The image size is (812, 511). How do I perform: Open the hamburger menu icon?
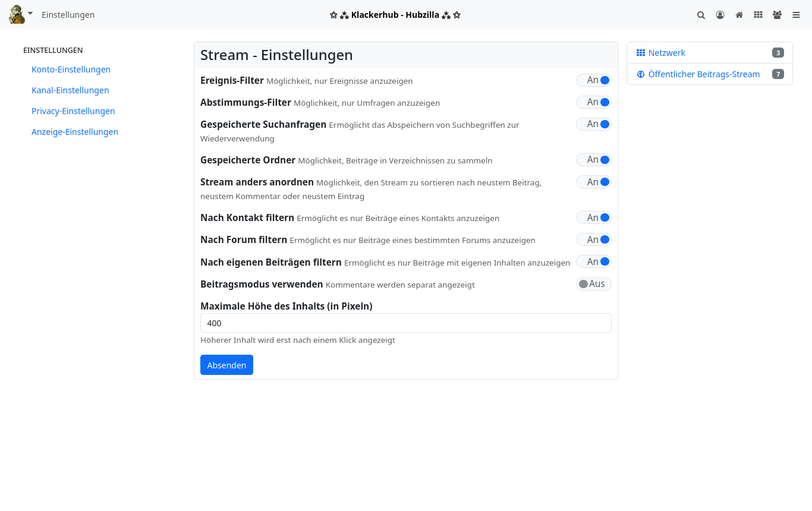coord(796,15)
